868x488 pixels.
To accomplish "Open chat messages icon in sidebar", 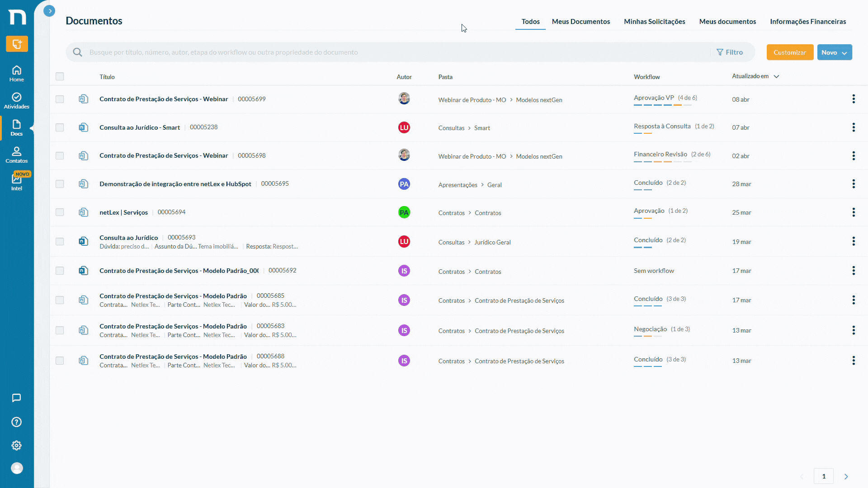I will click(x=17, y=398).
